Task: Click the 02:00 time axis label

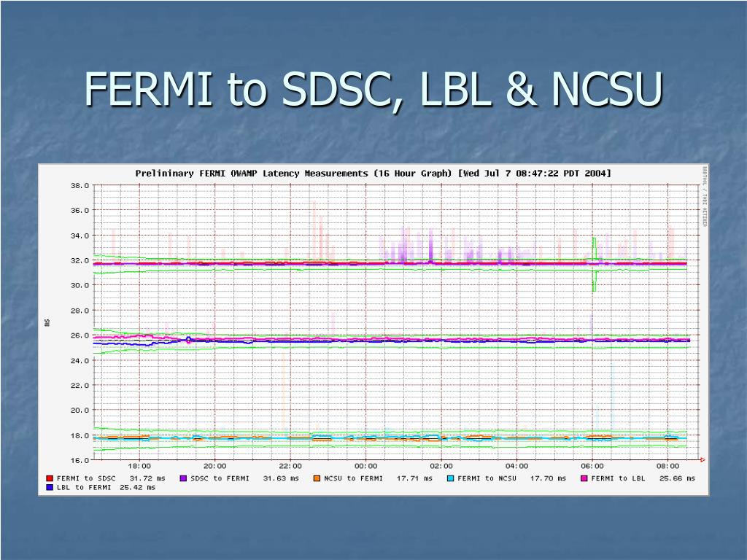Action: [441, 466]
